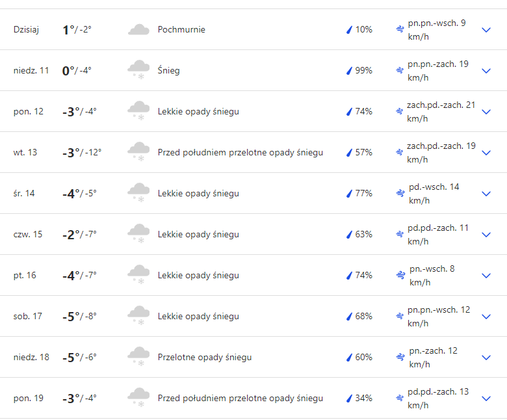507x420 pixels.
Task: Click the snow cloud icon for sob. 17
Action: click(x=138, y=316)
